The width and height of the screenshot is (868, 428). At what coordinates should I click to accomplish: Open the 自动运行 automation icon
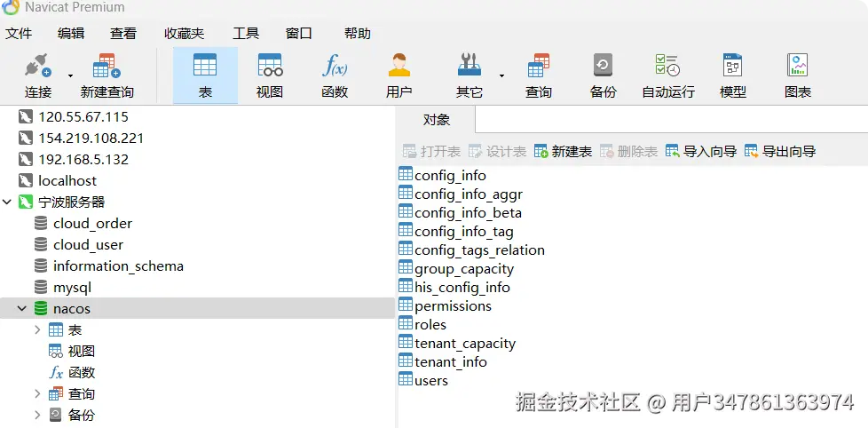[x=667, y=75]
